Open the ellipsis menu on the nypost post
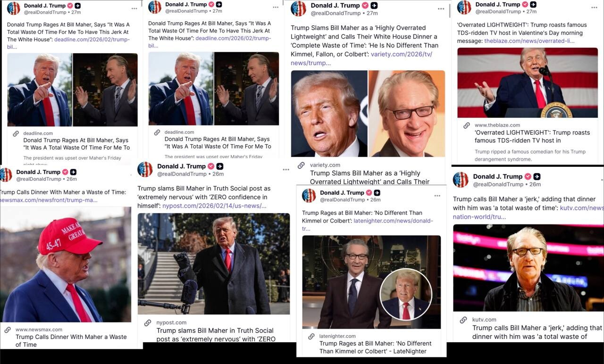Image resolution: width=604 pixels, height=364 pixels. (x=286, y=170)
